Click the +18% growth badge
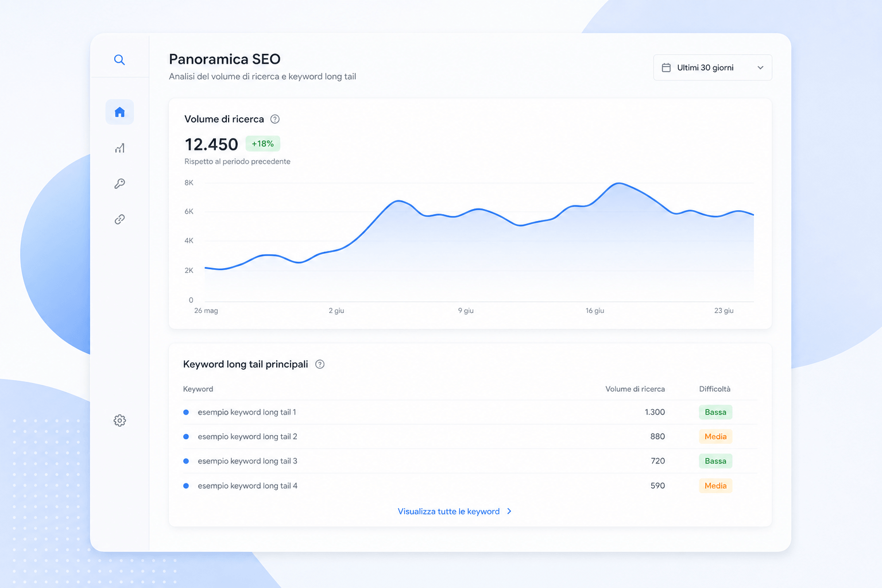The image size is (882, 588). point(262,144)
